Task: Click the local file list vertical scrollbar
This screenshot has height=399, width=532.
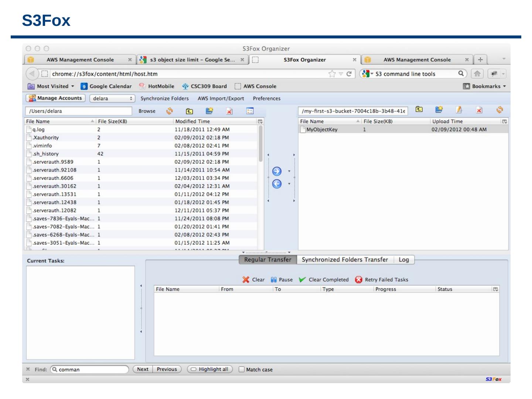Action: [x=261, y=144]
